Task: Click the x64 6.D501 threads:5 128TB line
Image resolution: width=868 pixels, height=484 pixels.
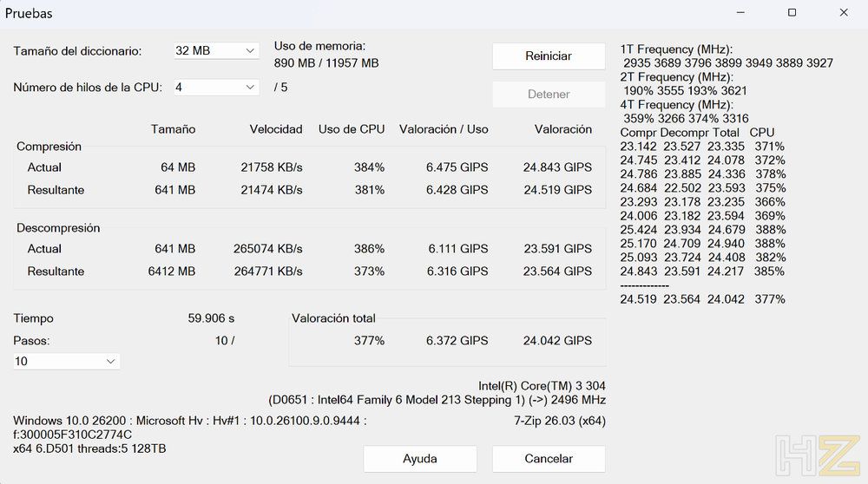Action: (x=89, y=448)
